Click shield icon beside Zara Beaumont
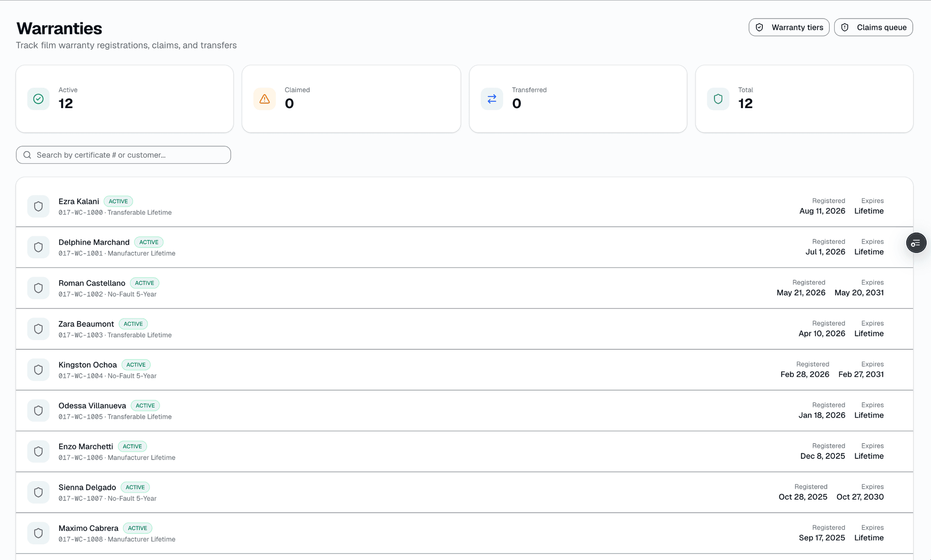 [x=39, y=329]
